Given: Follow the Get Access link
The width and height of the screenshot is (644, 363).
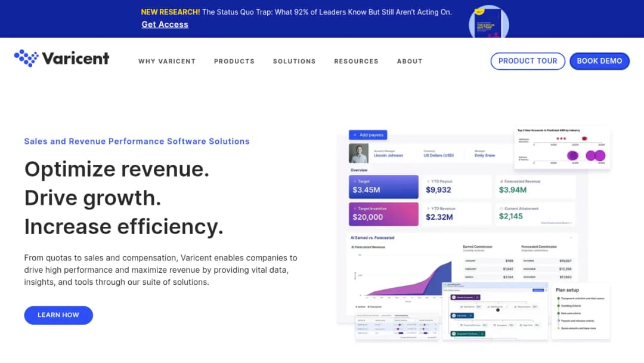Looking at the screenshot, I should (165, 24).
